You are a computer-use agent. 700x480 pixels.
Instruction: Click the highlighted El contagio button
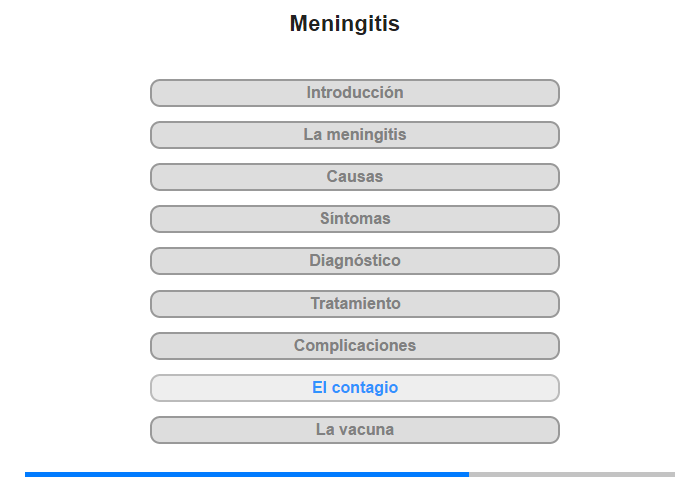[354, 388]
